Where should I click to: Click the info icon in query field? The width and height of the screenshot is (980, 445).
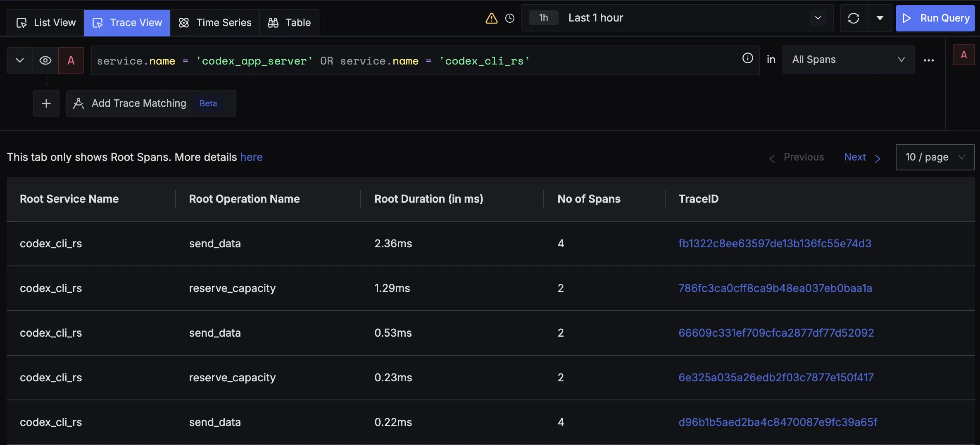coord(747,58)
